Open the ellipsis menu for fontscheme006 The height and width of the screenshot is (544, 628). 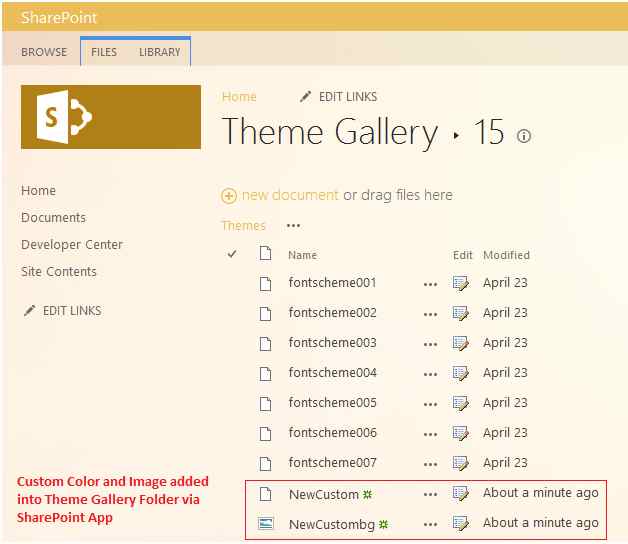(431, 435)
